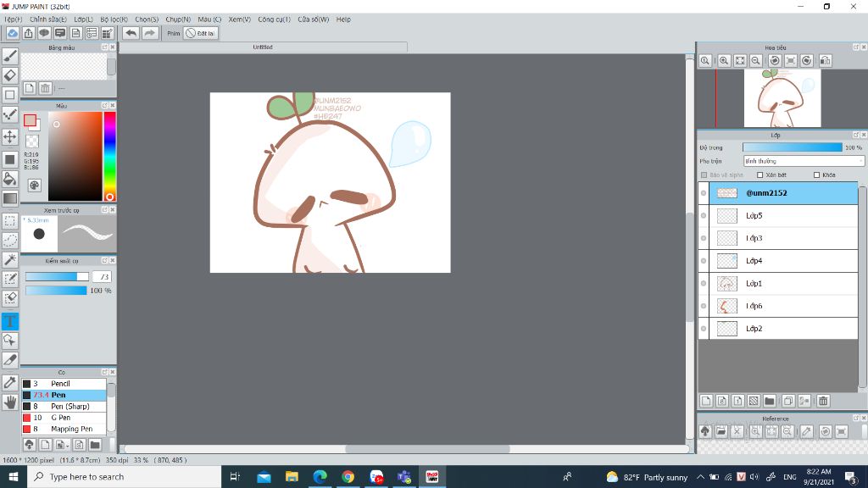Open the Tệp(F) menu
This screenshot has width=868, height=488.
point(14,19)
